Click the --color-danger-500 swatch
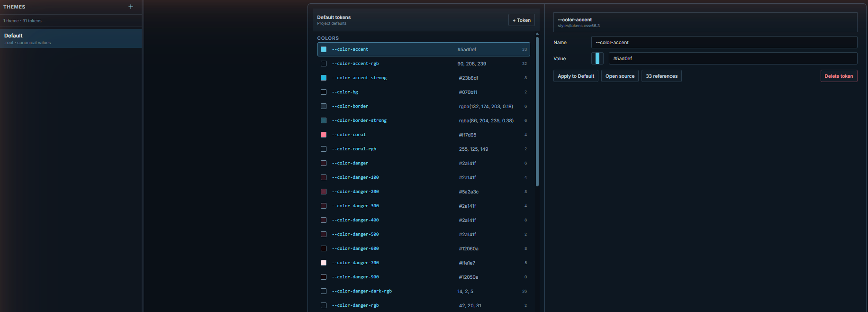This screenshot has width=868, height=312. tap(324, 234)
